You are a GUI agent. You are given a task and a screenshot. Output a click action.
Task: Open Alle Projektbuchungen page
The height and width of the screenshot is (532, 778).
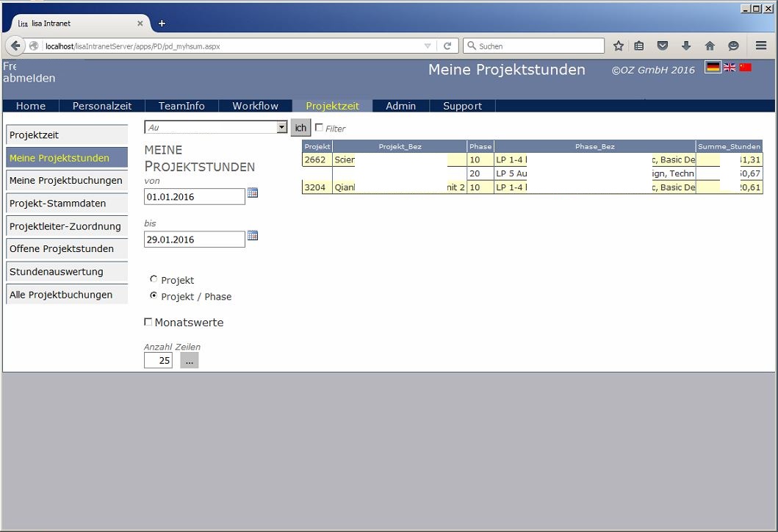click(x=67, y=294)
